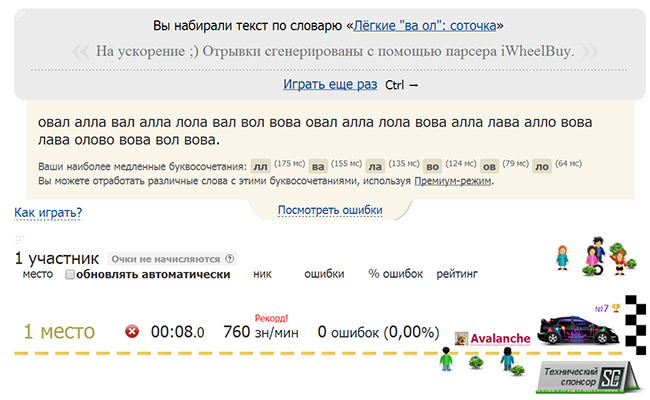Click the red X icon beside 1 место
650x400 pixels.
(x=131, y=331)
